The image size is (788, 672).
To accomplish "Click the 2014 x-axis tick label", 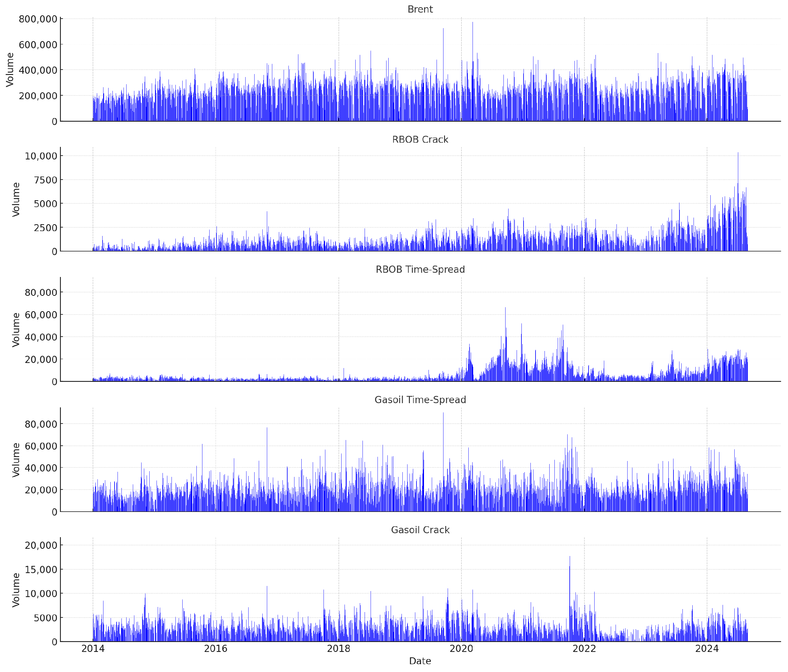I will click(93, 649).
